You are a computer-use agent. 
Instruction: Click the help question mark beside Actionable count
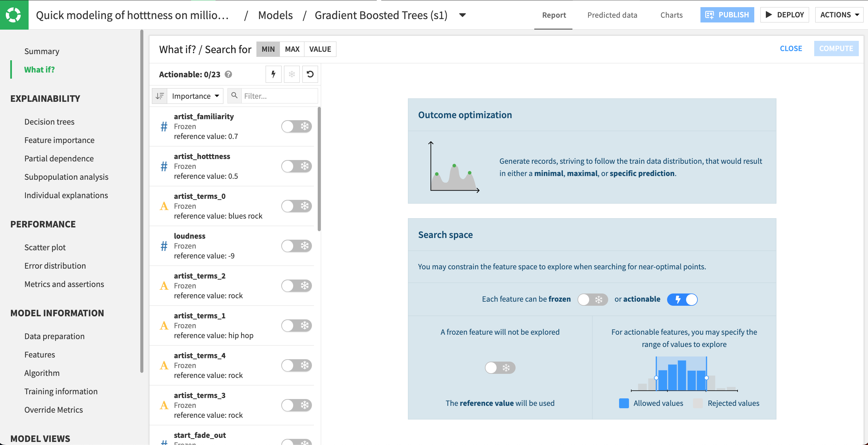[228, 74]
